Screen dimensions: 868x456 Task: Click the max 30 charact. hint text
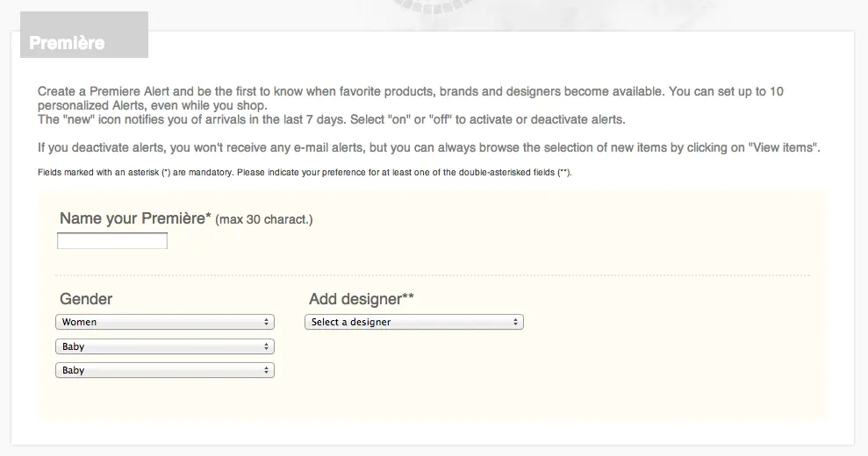click(x=264, y=219)
